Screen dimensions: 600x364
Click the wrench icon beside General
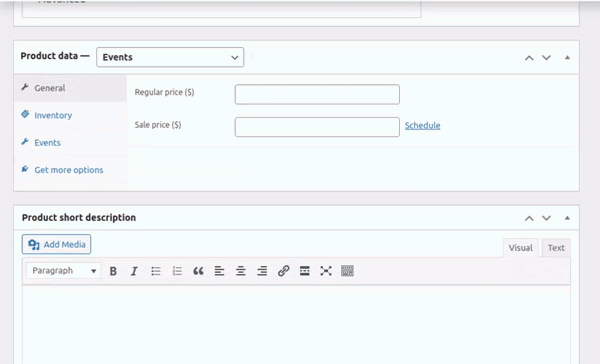tap(25, 87)
